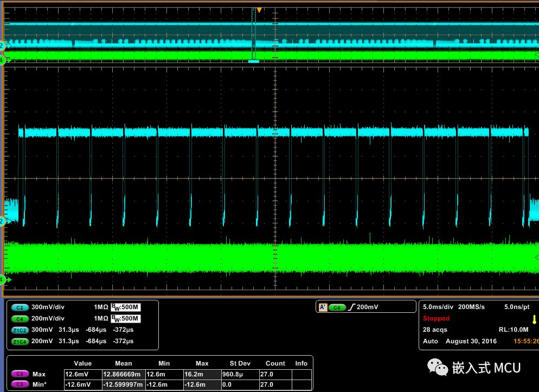This screenshot has height=392, width=539.
Task: Click the trigger A' indicator
Action: click(x=323, y=307)
